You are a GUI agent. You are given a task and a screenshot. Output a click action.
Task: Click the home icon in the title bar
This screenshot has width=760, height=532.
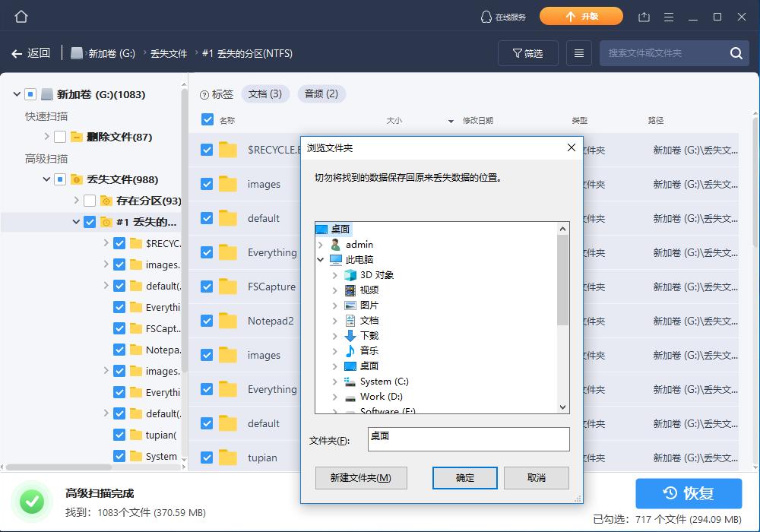(x=21, y=15)
